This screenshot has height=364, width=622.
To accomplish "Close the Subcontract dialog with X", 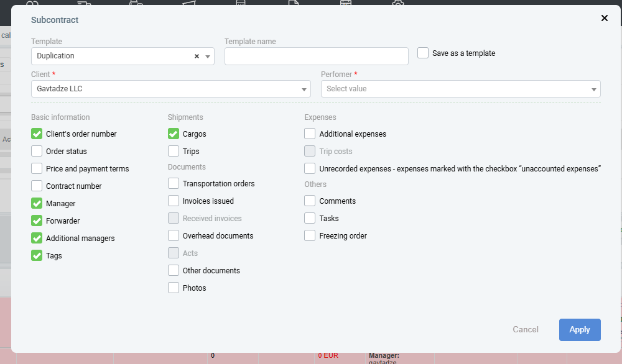I will (604, 18).
